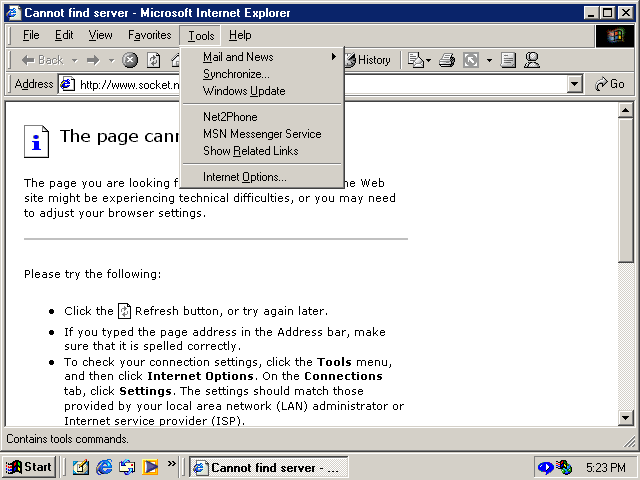Viewport: 640px width, 480px height.
Task: Click the Stop loading button
Action: 130,60
